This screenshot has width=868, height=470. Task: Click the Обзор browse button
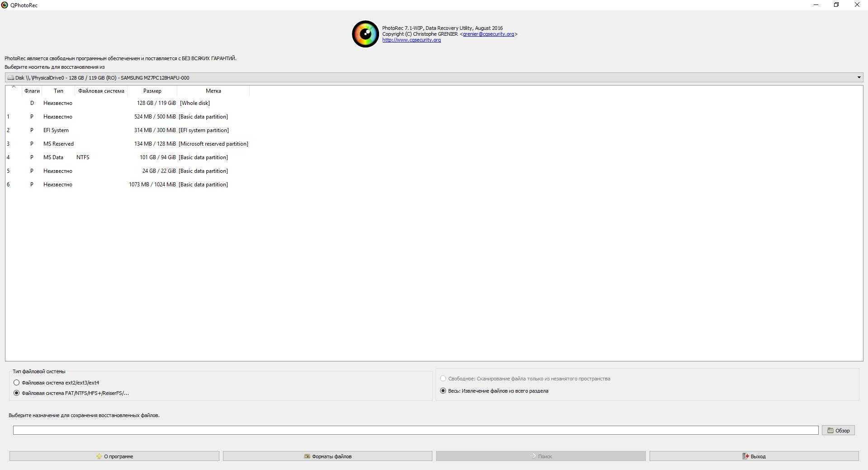tap(838, 431)
